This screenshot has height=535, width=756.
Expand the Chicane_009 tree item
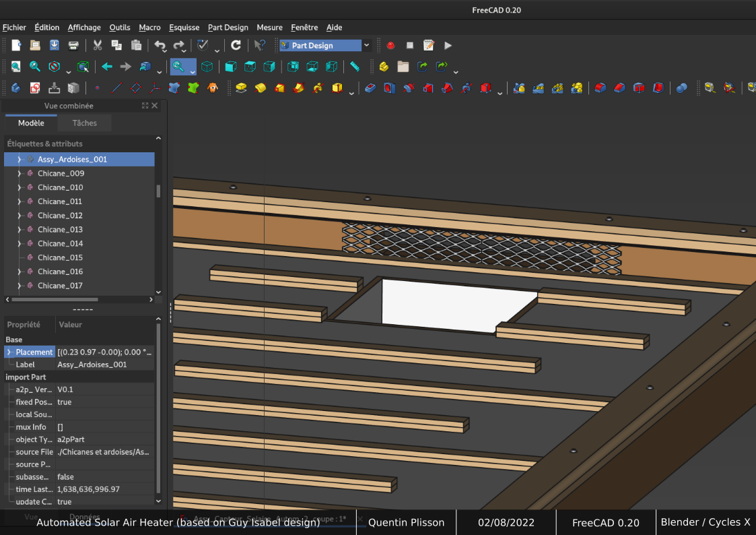[x=20, y=173]
